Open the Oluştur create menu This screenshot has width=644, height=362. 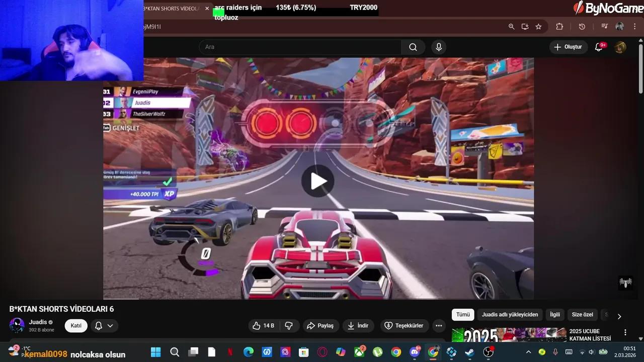[x=569, y=47]
